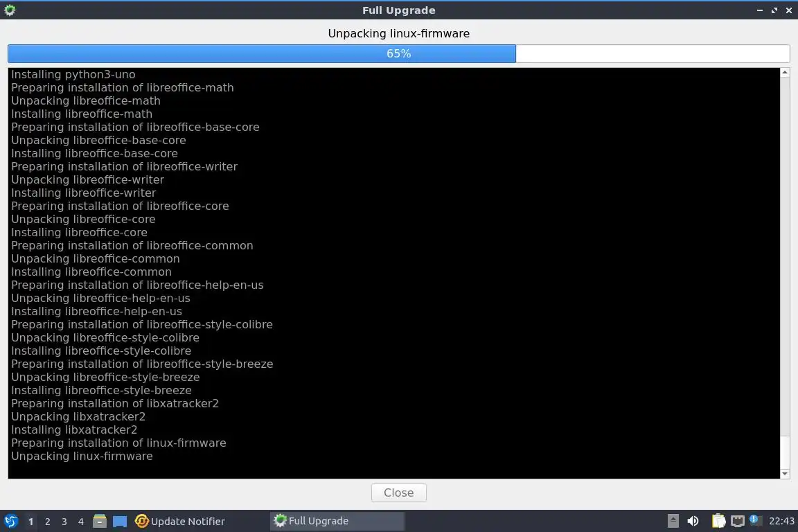Click the 65% progress bar

tap(398, 53)
